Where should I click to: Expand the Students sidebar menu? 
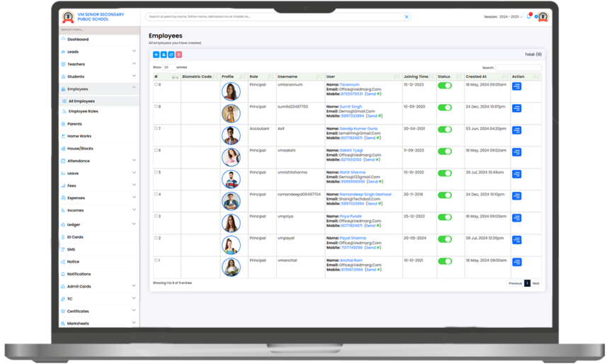pos(99,76)
